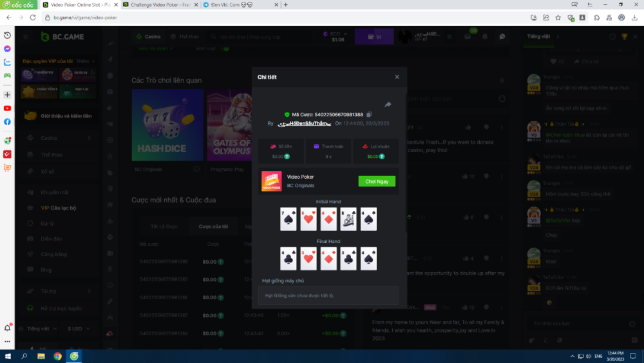Screen dimensions: 644x363
Task: Open the Windows Start menu
Action: (x=8, y=356)
